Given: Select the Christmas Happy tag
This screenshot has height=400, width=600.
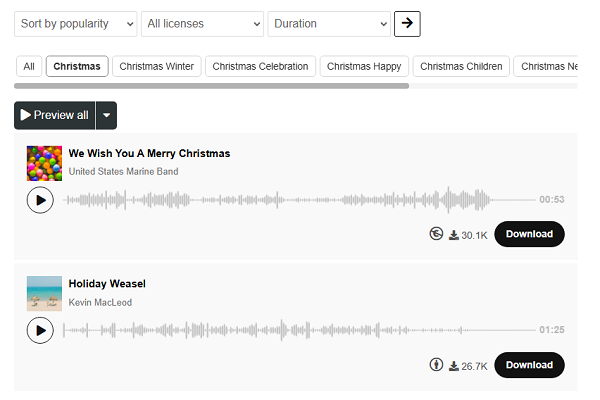Looking at the screenshot, I should [x=364, y=66].
